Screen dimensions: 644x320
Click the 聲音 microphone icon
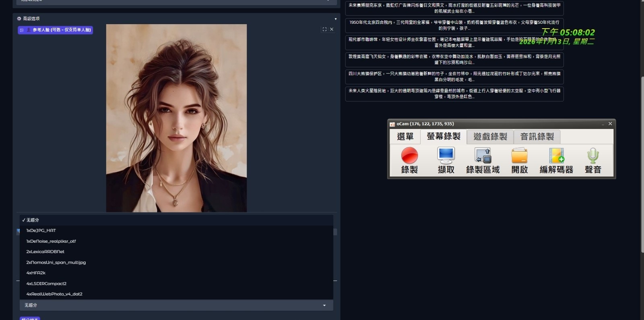pyautogui.click(x=593, y=160)
